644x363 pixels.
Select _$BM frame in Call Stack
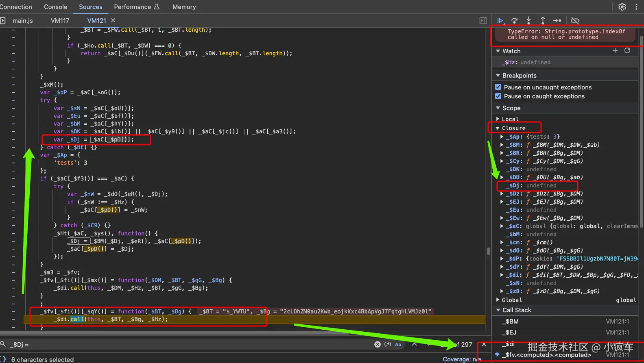(x=565, y=322)
